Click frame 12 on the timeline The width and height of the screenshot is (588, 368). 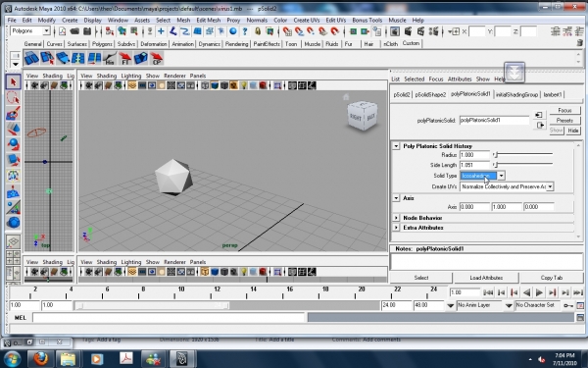click(x=218, y=291)
